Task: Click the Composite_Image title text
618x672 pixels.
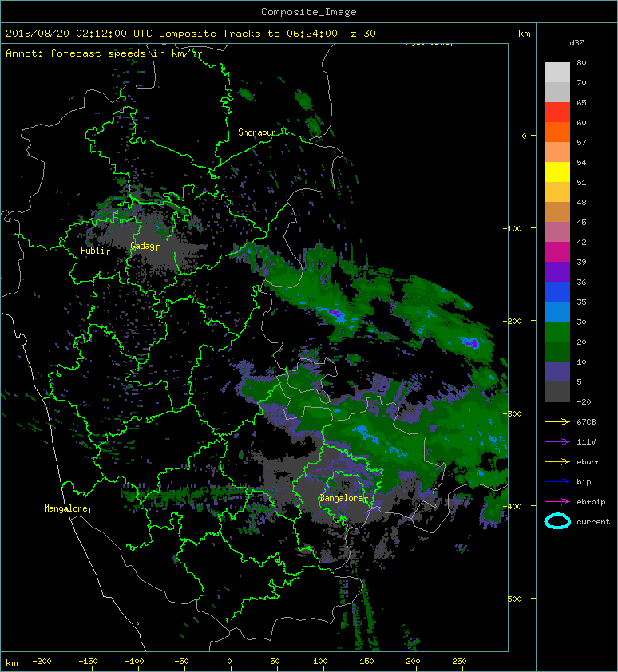Action: [x=309, y=12]
